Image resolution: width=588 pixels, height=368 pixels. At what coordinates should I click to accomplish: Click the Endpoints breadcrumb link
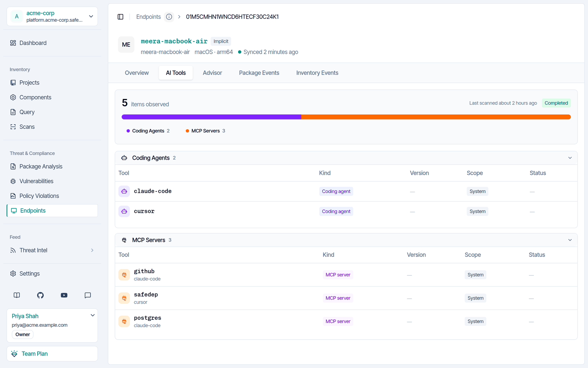(x=148, y=17)
